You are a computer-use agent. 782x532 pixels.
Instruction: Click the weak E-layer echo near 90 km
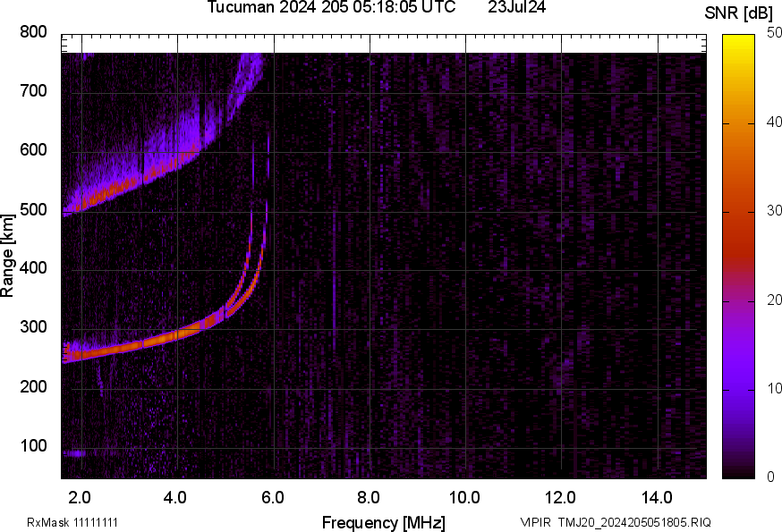pos(73,453)
